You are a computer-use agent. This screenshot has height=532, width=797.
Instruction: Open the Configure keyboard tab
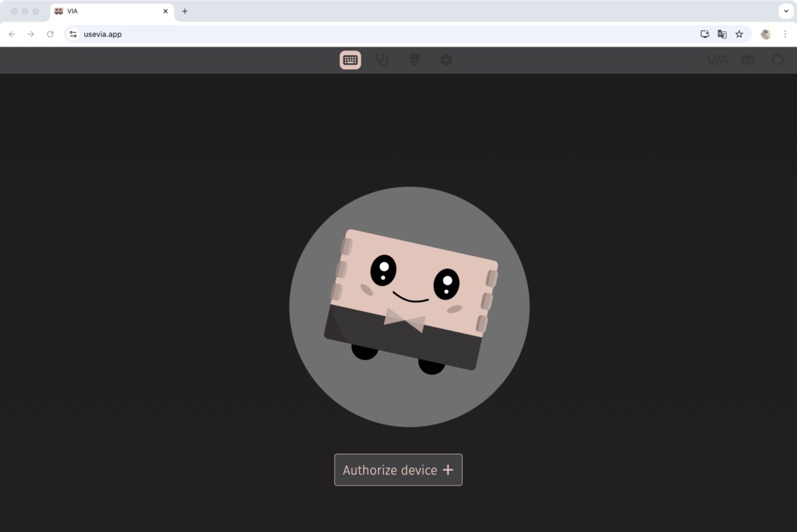click(350, 60)
